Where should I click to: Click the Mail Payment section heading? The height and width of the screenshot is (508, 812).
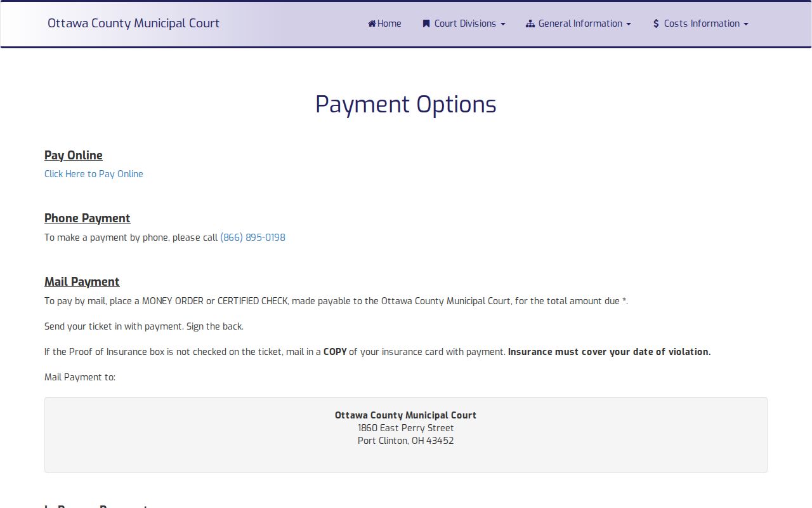pos(82,282)
